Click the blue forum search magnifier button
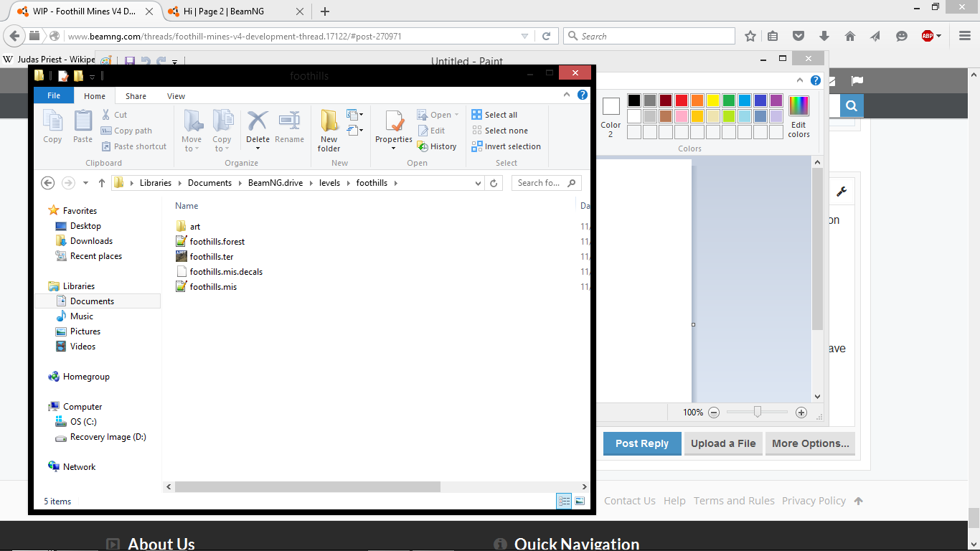Image resolution: width=980 pixels, height=551 pixels. pyautogui.click(x=852, y=106)
